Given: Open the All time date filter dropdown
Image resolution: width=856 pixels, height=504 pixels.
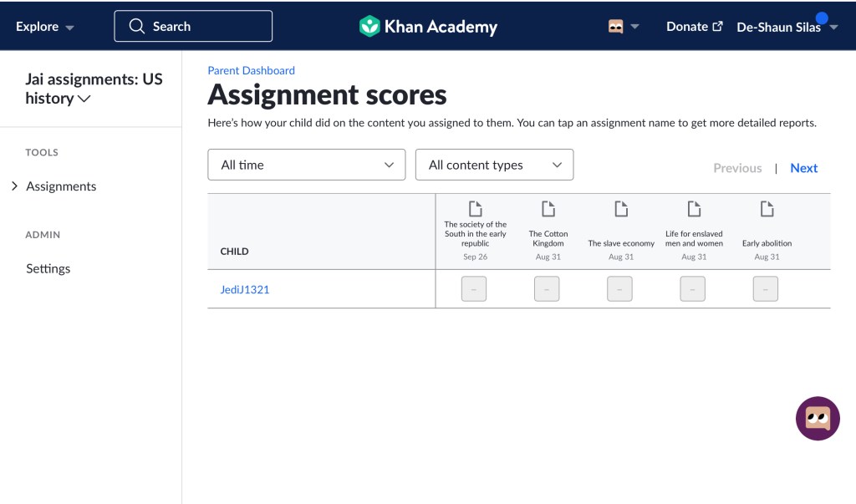Looking at the screenshot, I should (306, 165).
